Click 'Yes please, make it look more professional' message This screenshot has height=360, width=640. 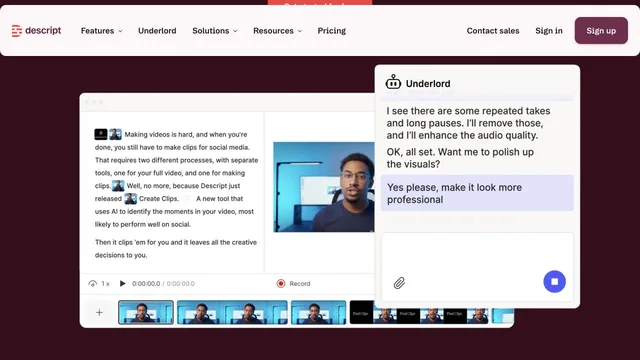[x=477, y=193]
